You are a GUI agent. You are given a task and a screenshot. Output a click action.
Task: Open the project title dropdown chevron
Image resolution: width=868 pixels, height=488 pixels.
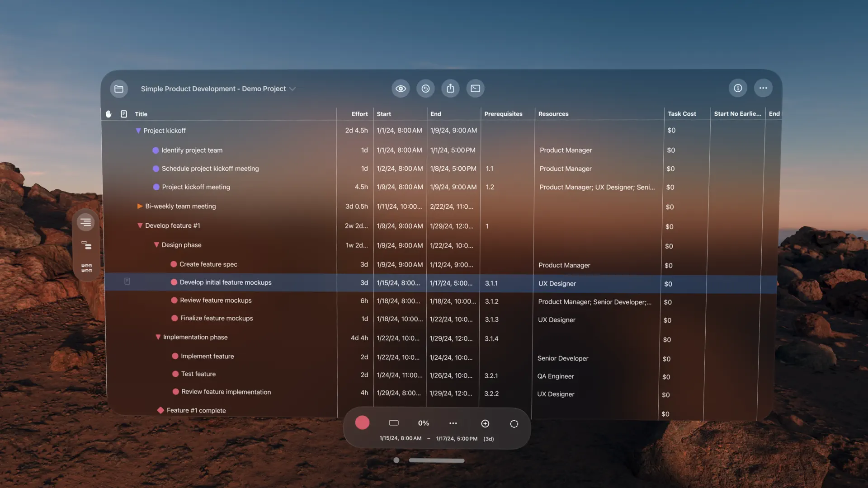click(293, 89)
